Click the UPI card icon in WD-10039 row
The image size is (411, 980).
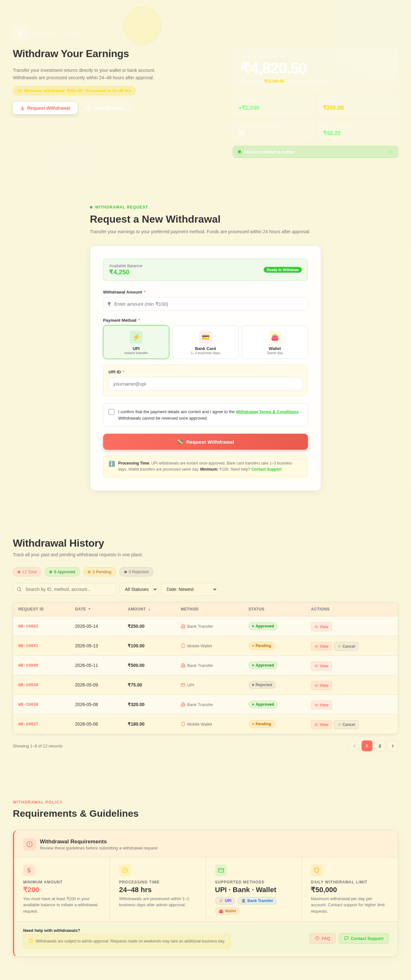(x=183, y=685)
